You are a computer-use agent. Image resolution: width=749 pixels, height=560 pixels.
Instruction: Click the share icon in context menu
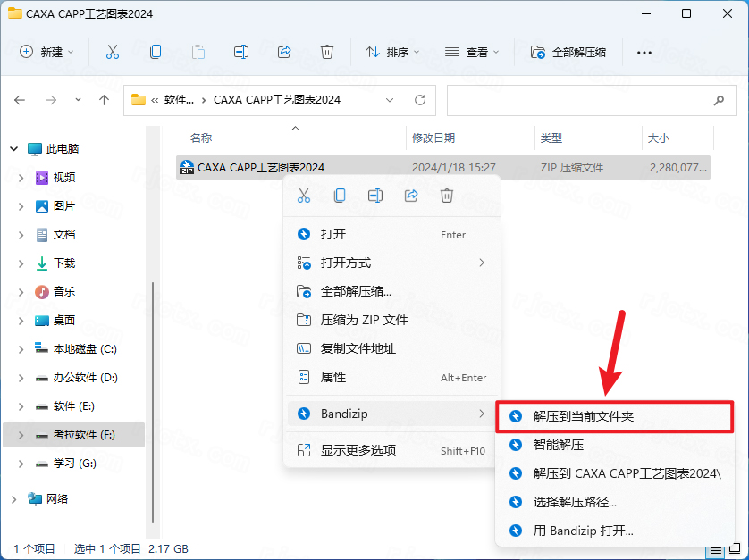pyautogui.click(x=411, y=196)
